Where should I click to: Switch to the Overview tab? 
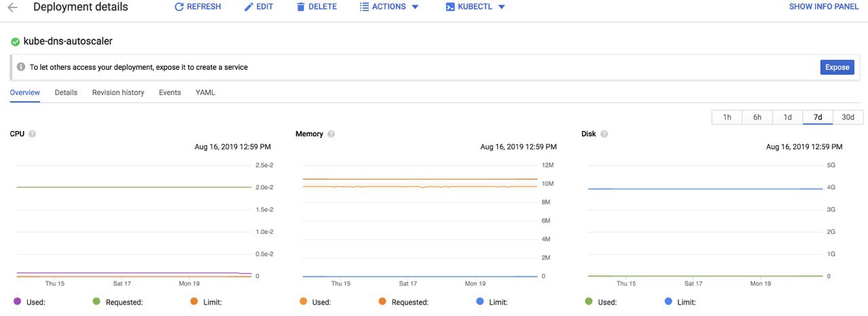coord(25,92)
